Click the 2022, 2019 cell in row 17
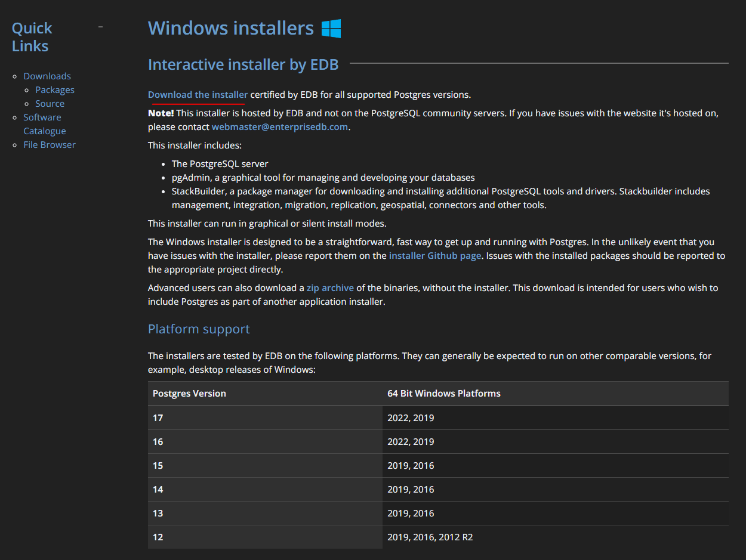 pos(556,418)
